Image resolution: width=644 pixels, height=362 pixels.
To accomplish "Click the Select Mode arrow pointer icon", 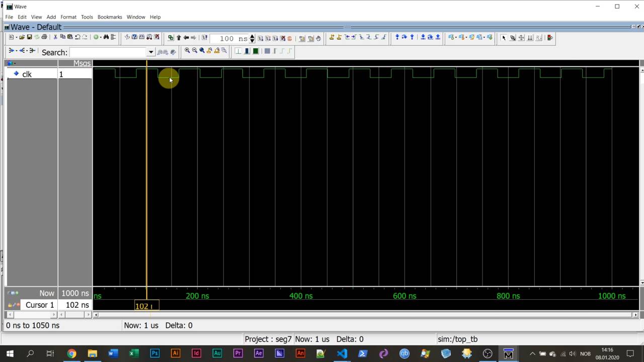I will 504,38.
